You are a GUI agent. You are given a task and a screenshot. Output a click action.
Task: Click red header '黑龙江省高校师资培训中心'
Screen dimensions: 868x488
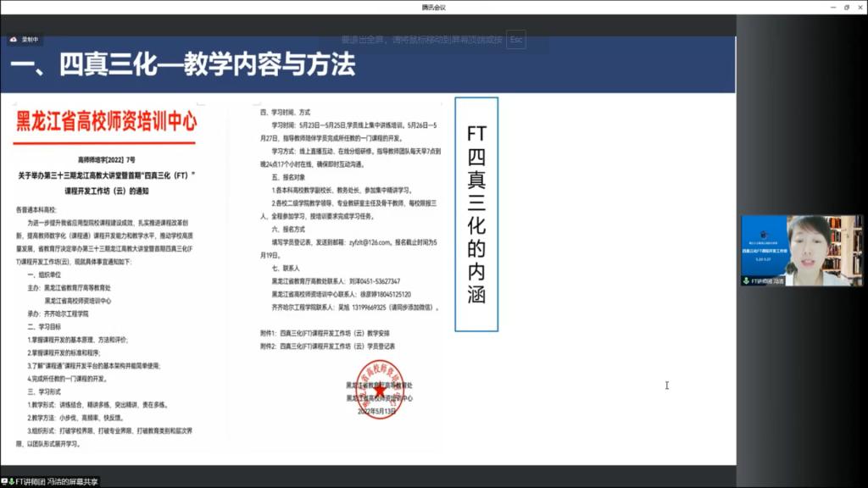(107, 123)
